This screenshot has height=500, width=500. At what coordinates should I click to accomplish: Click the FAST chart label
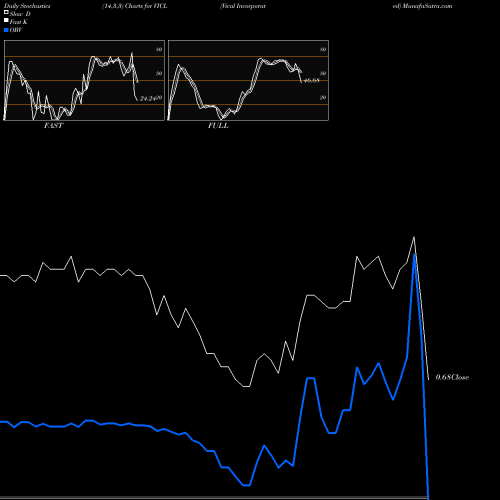pos(53,126)
